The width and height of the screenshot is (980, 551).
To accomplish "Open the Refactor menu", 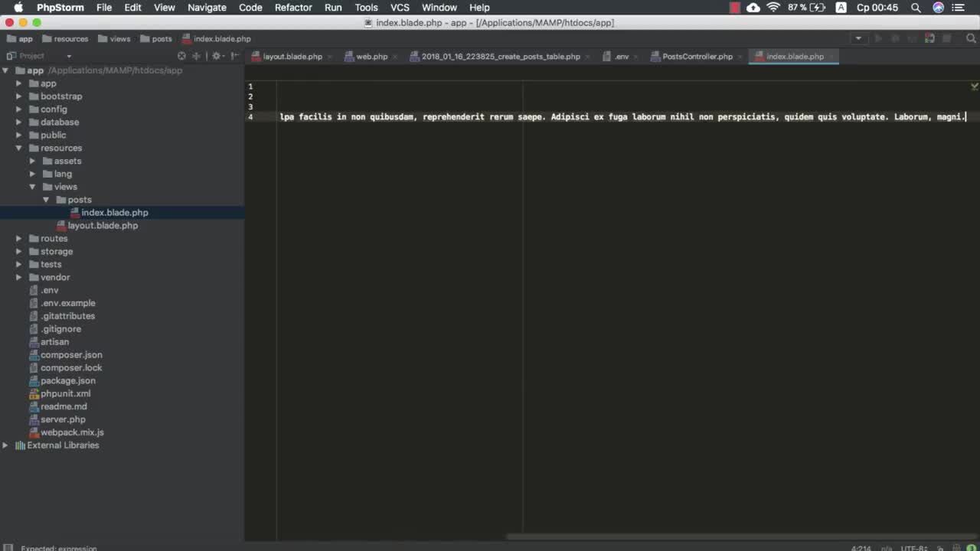I will (x=293, y=8).
